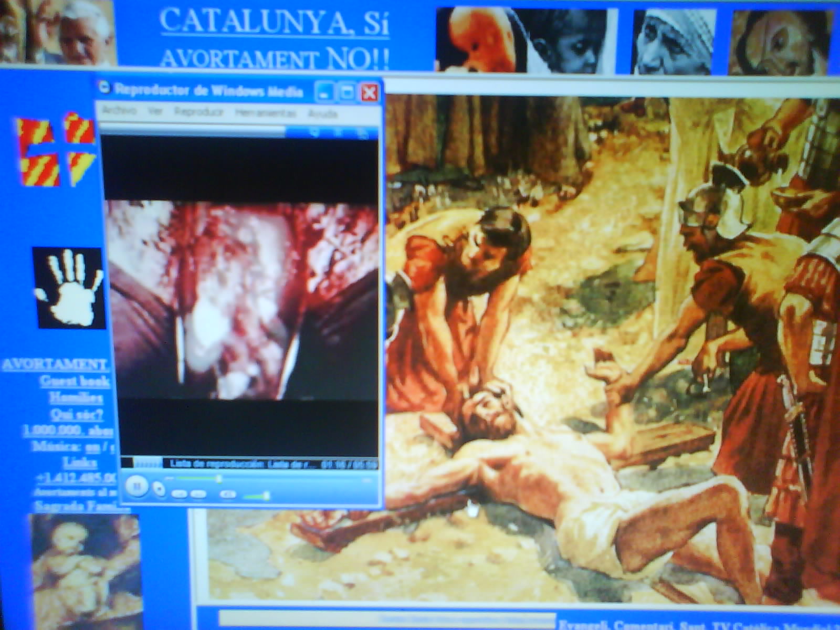Click the Catalan flag cross image

point(57,149)
